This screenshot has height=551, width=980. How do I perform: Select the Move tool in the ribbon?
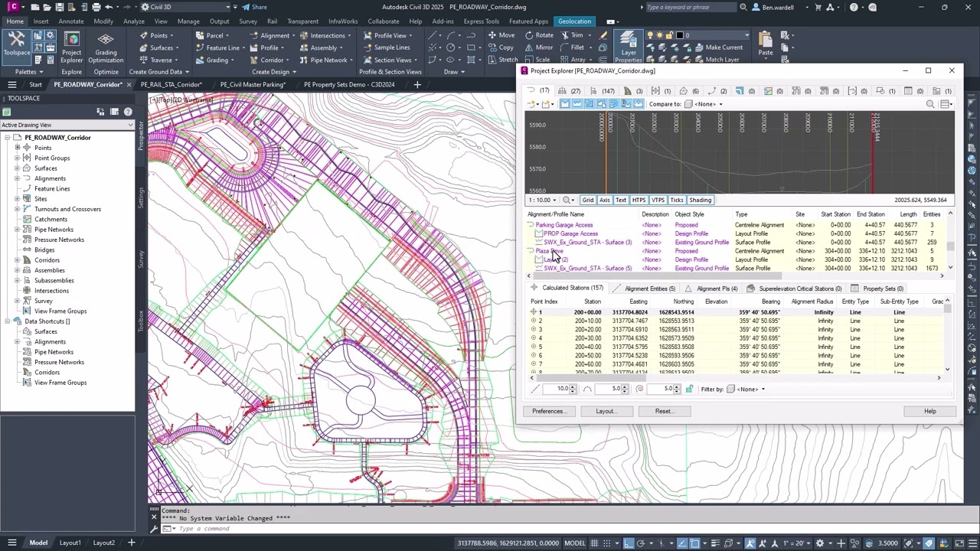click(x=501, y=35)
